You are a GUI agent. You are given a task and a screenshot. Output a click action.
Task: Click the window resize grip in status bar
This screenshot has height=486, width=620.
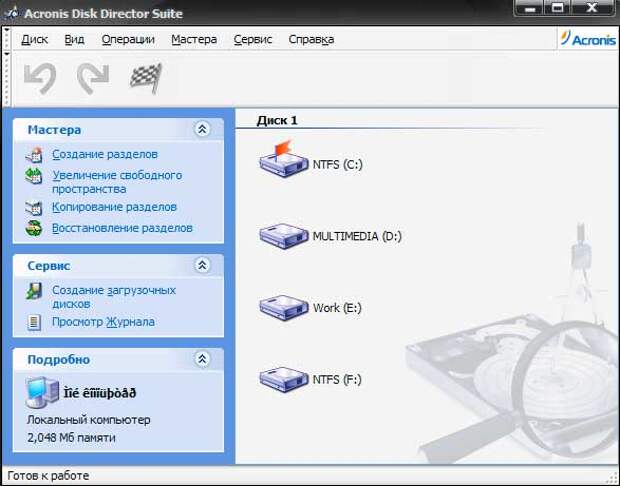pyautogui.click(x=612, y=477)
